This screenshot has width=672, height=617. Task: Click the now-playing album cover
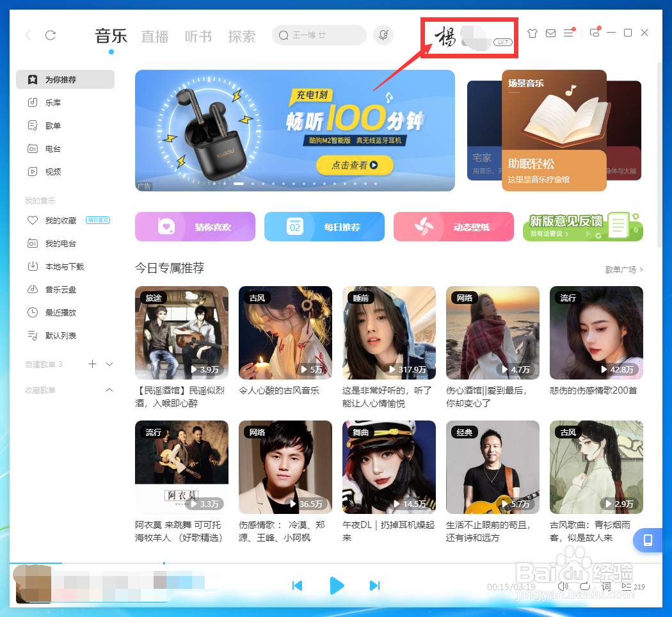(x=33, y=585)
